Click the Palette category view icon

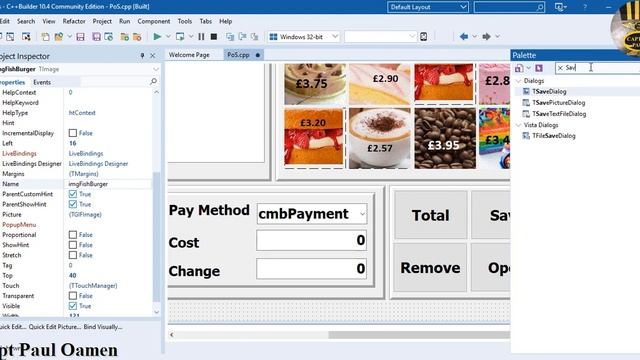(519, 68)
